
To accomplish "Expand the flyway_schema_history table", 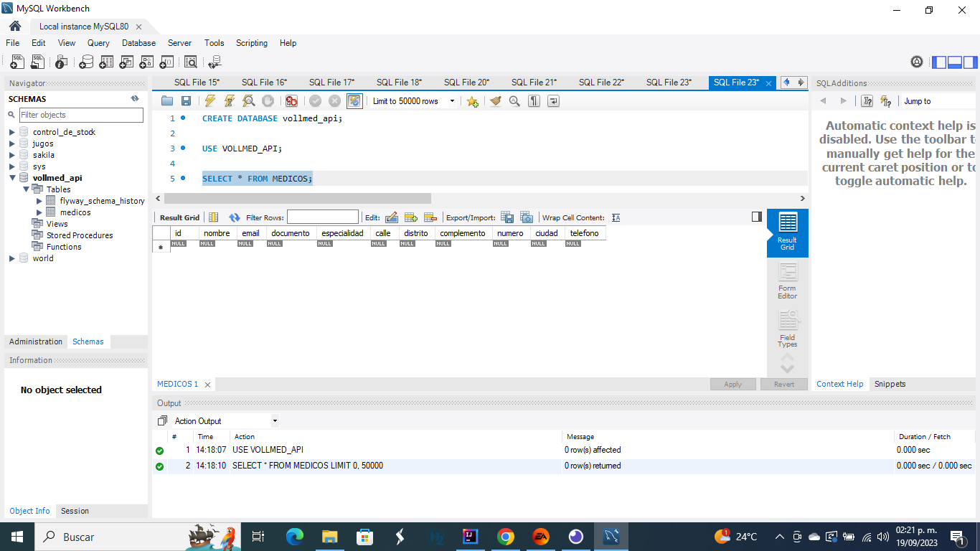I will (x=39, y=201).
